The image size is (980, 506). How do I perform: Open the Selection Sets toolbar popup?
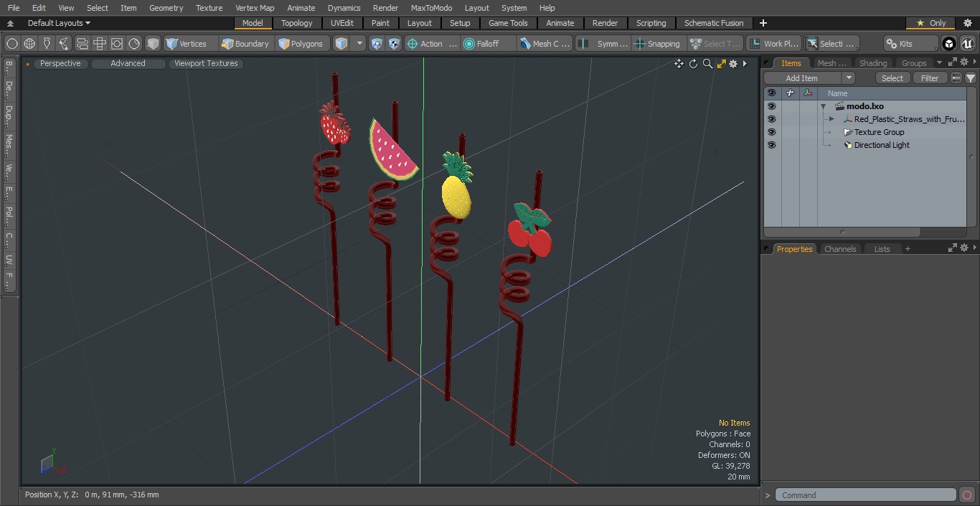pos(831,44)
